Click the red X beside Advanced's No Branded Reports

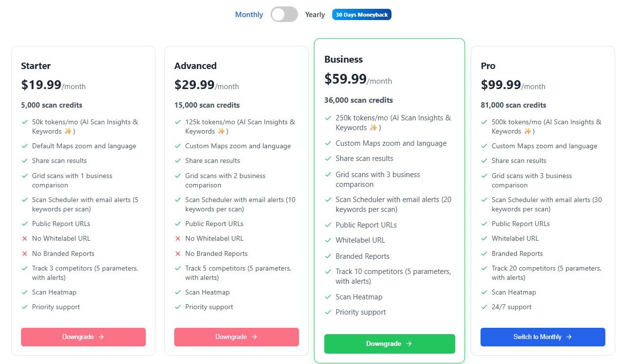click(x=178, y=253)
